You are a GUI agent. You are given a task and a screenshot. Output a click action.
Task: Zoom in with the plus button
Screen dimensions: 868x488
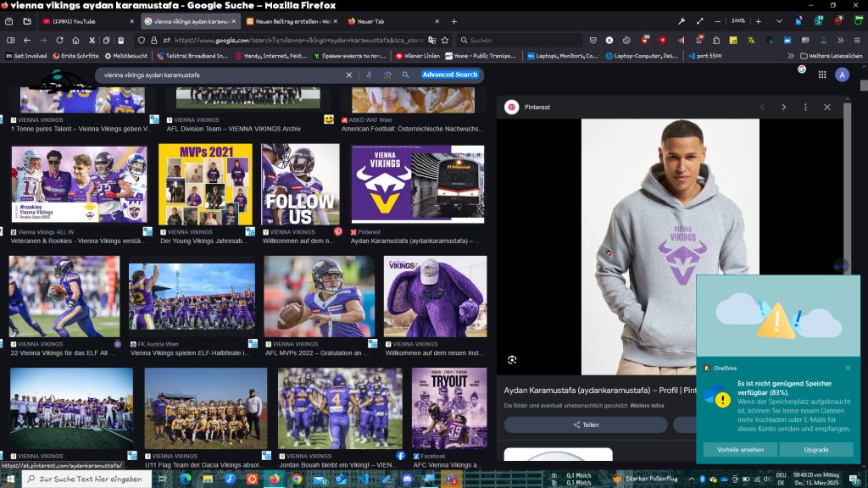pos(759,21)
